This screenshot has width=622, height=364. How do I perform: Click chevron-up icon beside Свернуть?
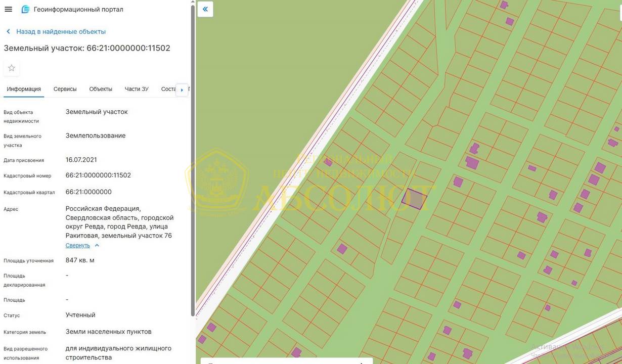tap(97, 246)
